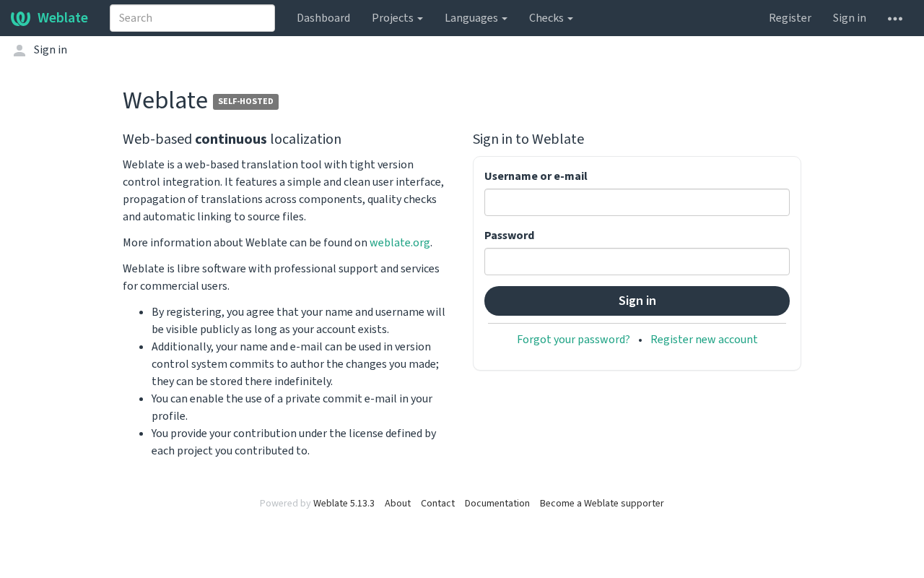Follow the Register new account link

tap(704, 340)
